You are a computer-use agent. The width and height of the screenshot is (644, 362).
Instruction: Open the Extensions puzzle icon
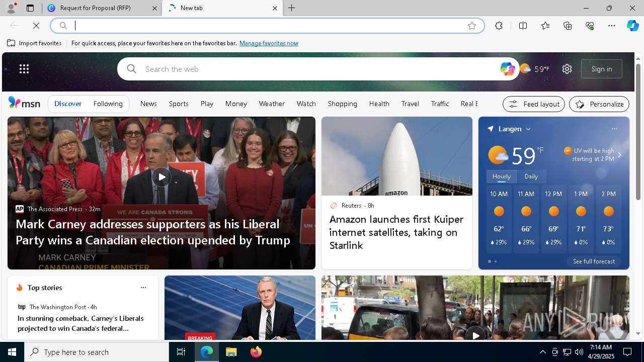pos(499,26)
